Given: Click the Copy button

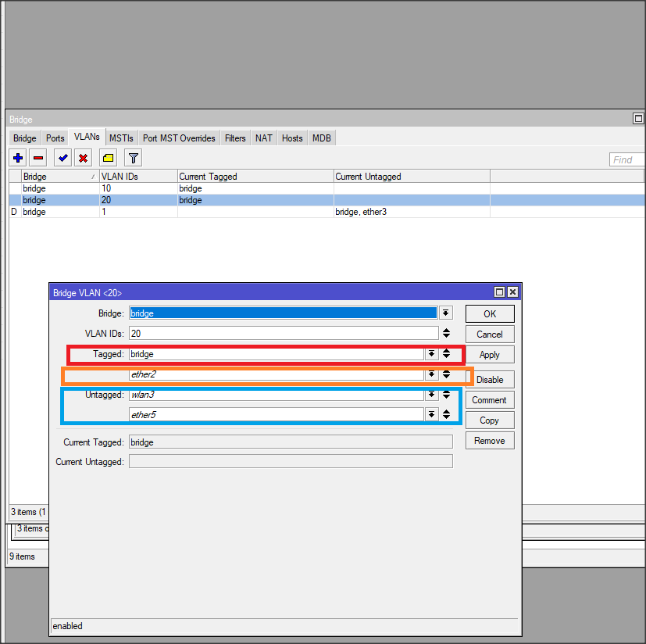Looking at the screenshot, I should click(x=490, y=420).
